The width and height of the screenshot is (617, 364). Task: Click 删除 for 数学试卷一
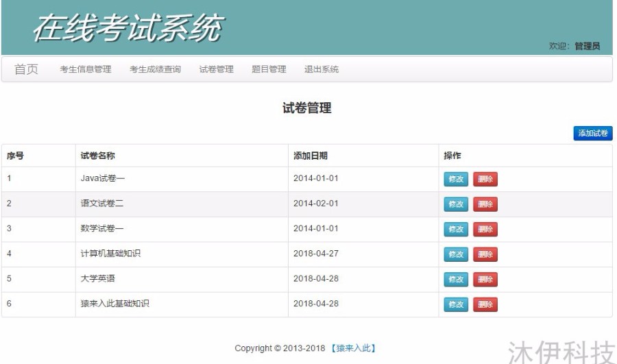tap(485, 229)
